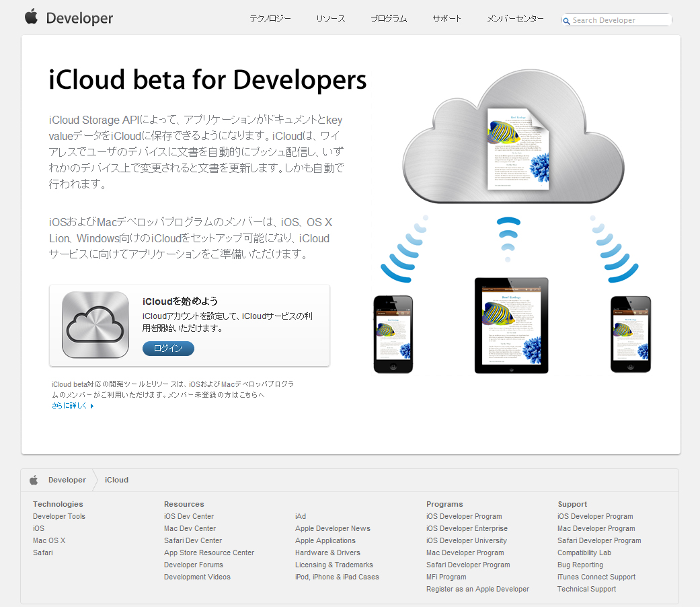Open Bug Reporting link
Screen dimensions: 700x607
tap(580, 565)
